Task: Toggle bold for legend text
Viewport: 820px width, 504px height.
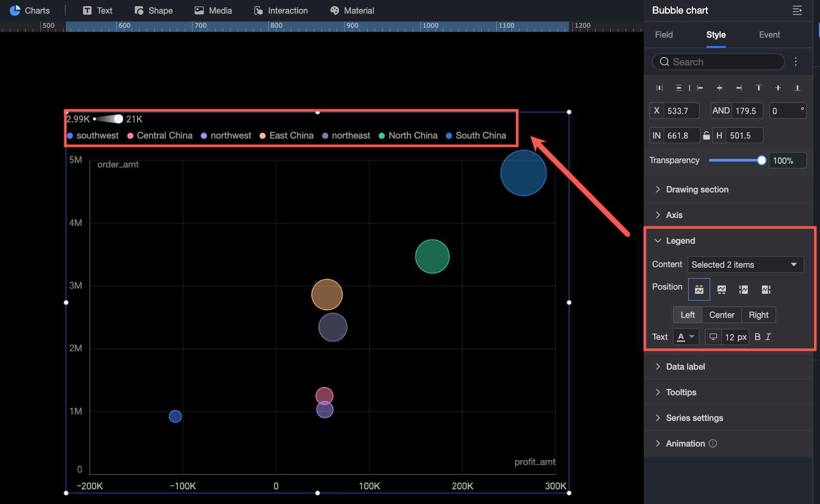Action: click(757, 337)
